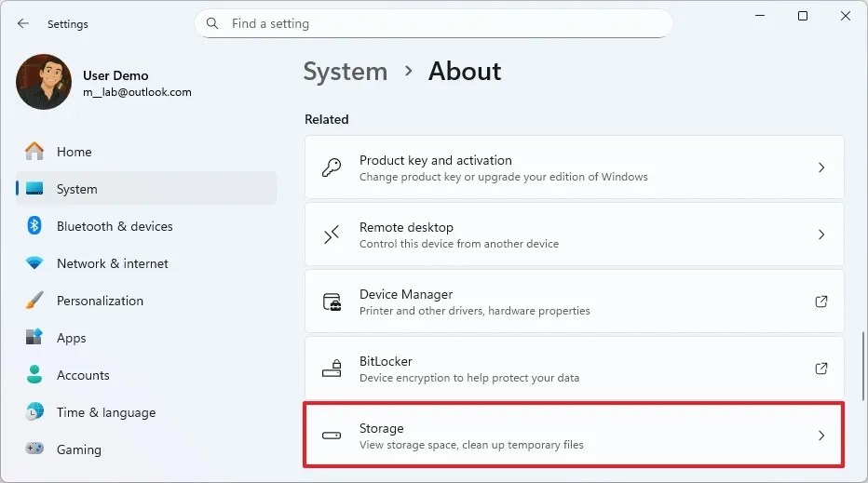Click the About breadcrumb title
Image resolution: width=868 pixels, height=483 pixels.
click(x=465, y=71)
